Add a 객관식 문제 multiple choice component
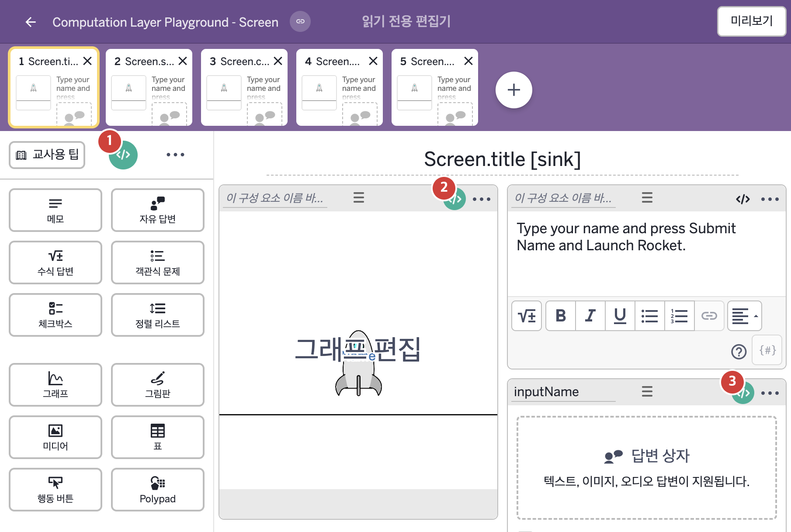The image size is (791, 532). pyautogui.click(x=158, y=263)
